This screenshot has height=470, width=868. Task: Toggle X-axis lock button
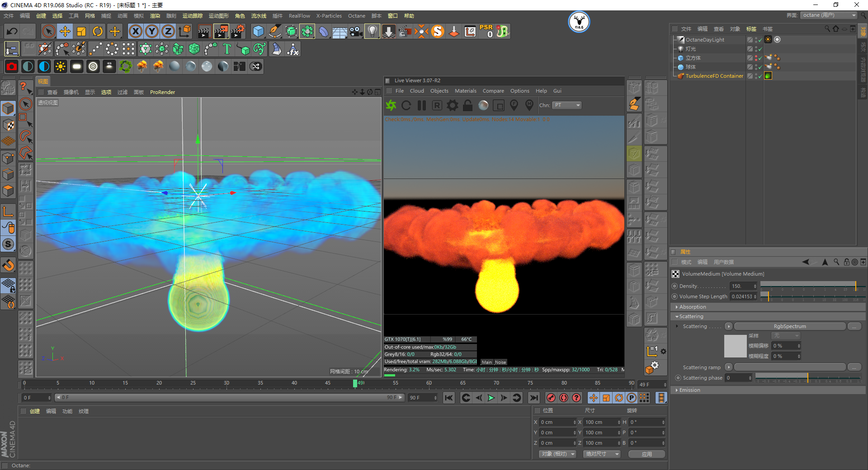135,31
